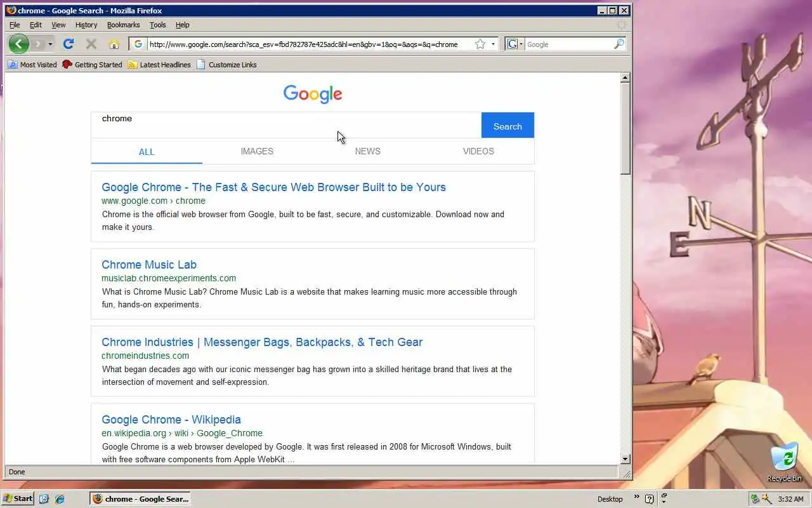Expand the Desktop toolbar chevron on taskbar
Viewport: 812px width, 508px height.
pyautogui.click(x=636, y=497)
